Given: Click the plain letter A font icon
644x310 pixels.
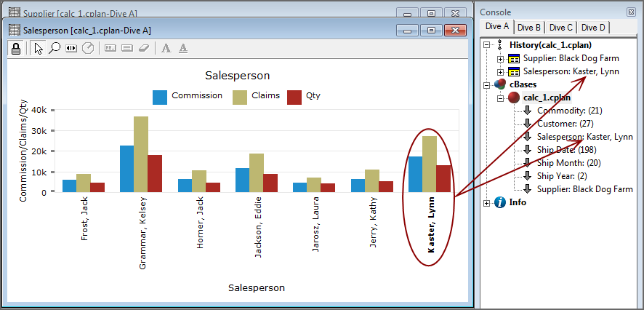Looking at the screenshot, I should [x=166, y=49].
